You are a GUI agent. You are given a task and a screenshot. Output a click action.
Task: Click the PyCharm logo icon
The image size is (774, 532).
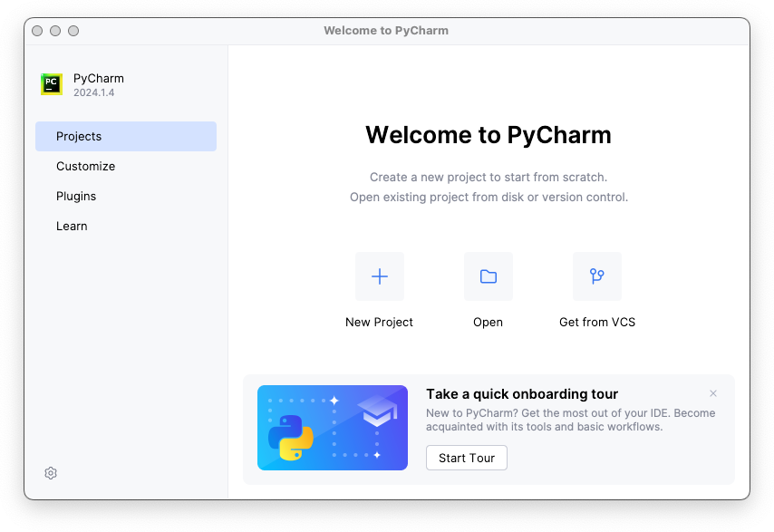click(52, 84)
